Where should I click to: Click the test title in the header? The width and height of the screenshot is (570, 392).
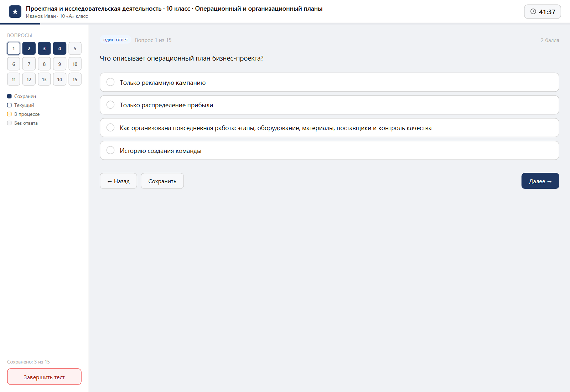pyautogui.click(x=174, y=9)
